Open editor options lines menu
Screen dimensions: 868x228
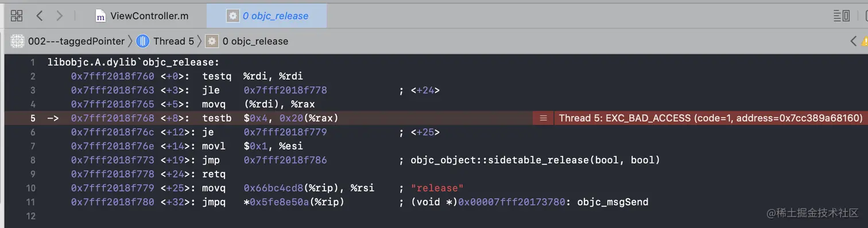[842, 16]
